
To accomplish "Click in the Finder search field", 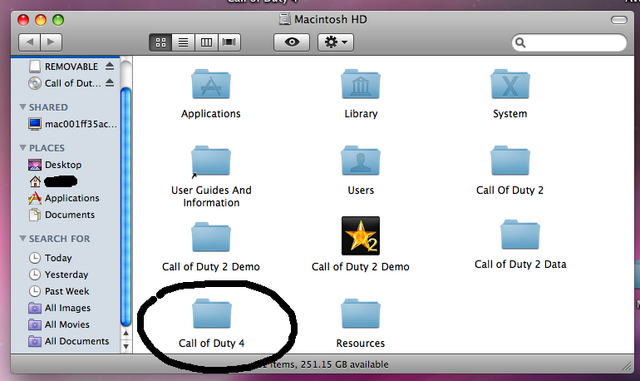I will (x=569, y=42).
